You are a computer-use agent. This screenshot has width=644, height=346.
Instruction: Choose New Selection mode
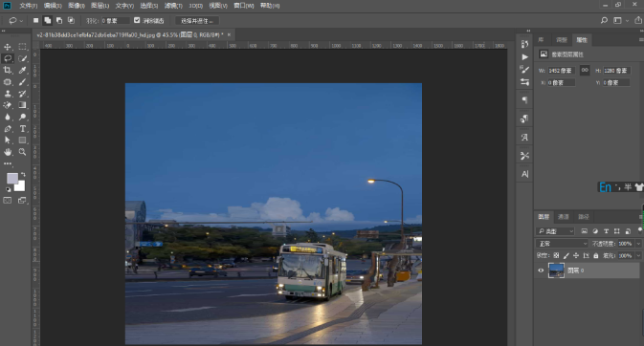click(x=35, y=20)
